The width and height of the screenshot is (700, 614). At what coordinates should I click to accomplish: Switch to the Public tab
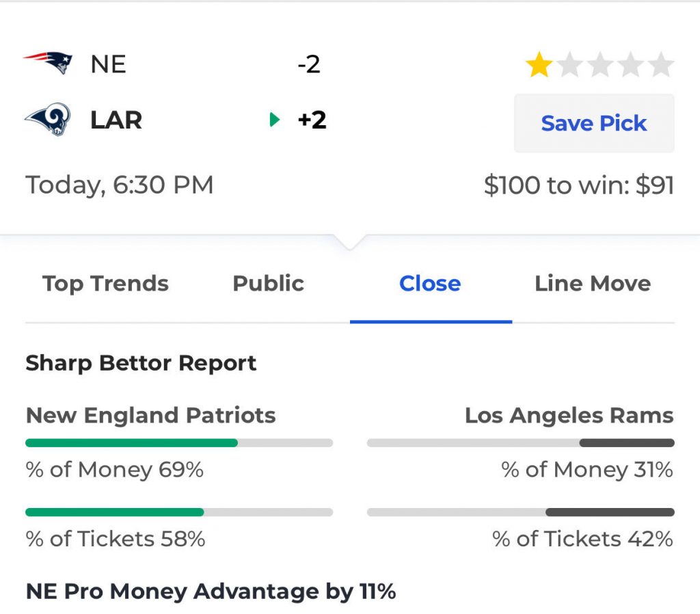[x=268, y=283]
